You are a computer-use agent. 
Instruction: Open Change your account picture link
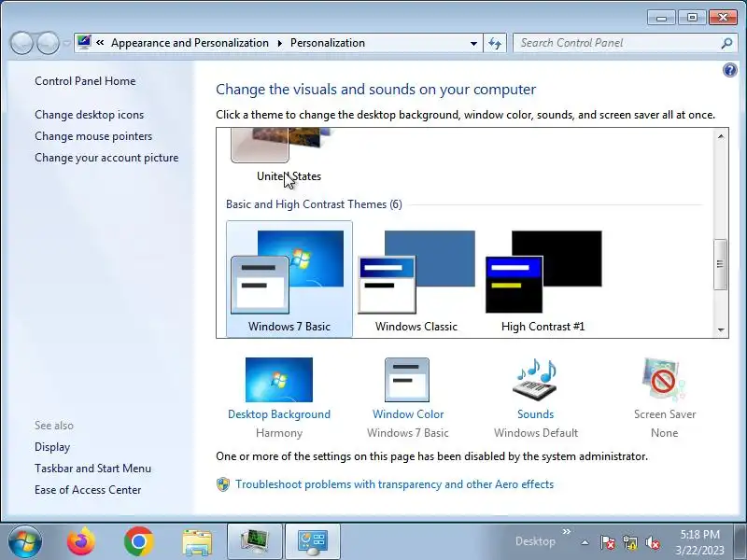(x=106, y=158)
